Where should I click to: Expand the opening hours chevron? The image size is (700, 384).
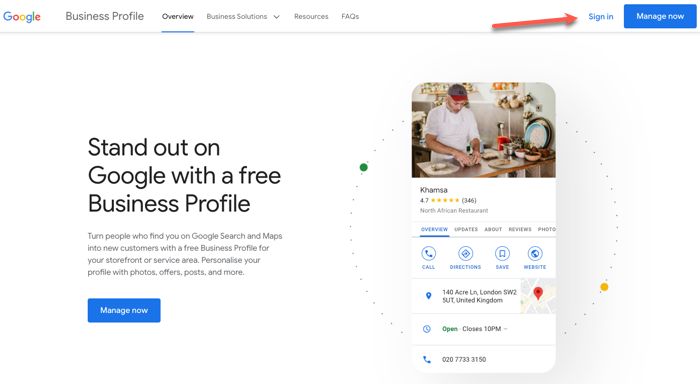coord(505,329)
